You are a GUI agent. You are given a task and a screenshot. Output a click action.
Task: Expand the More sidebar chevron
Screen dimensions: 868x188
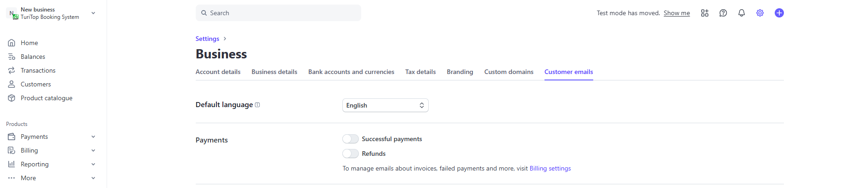pos(93,178)
